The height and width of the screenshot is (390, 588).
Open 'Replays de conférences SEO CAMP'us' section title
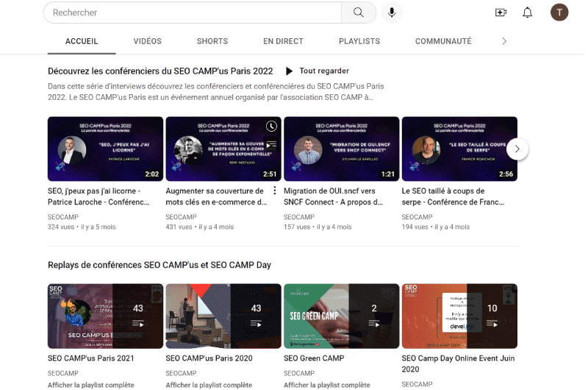[159, 265]
